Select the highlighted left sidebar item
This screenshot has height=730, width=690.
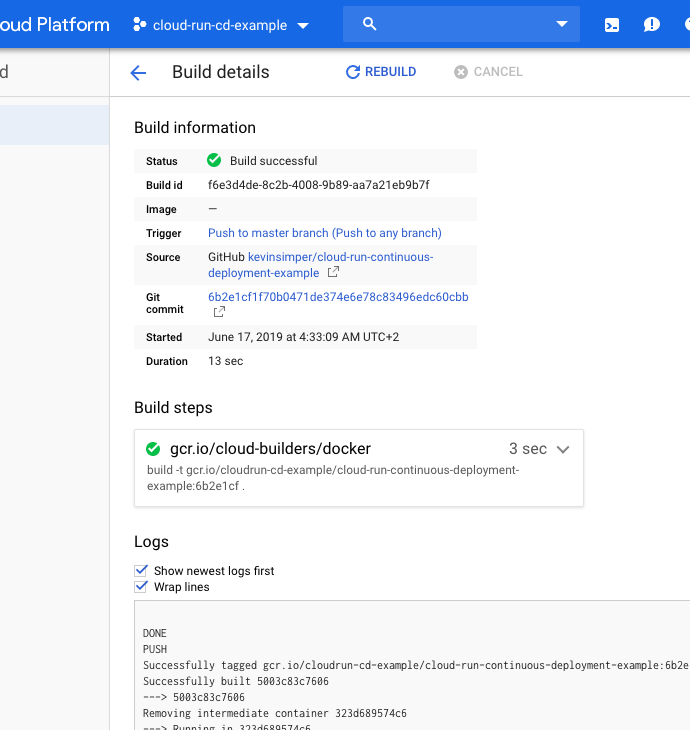tap(54, 125)
